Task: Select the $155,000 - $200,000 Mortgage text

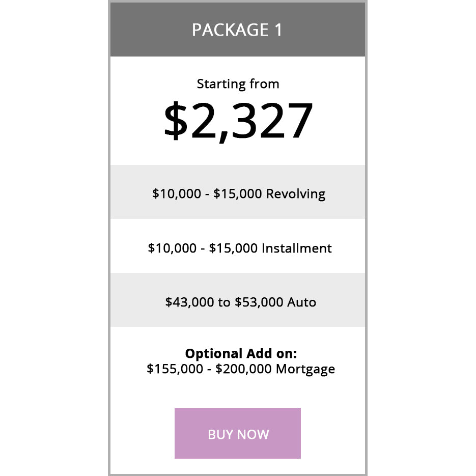Action: point(240,369)
